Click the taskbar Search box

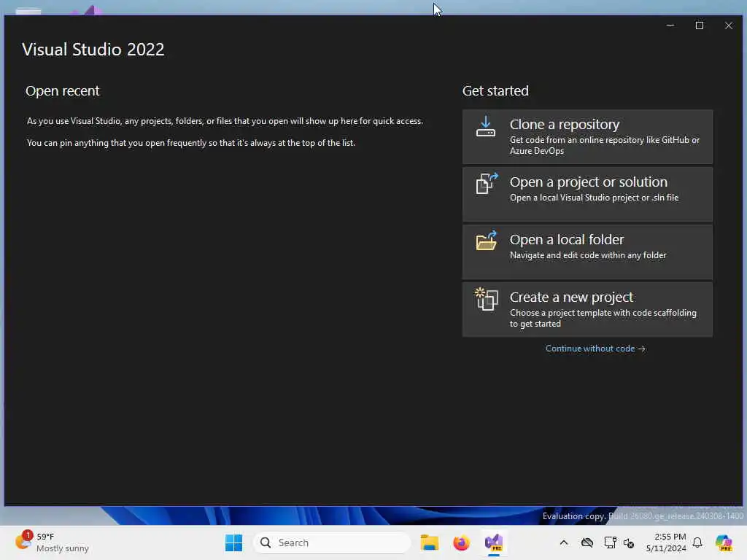[x=332, y=542]
